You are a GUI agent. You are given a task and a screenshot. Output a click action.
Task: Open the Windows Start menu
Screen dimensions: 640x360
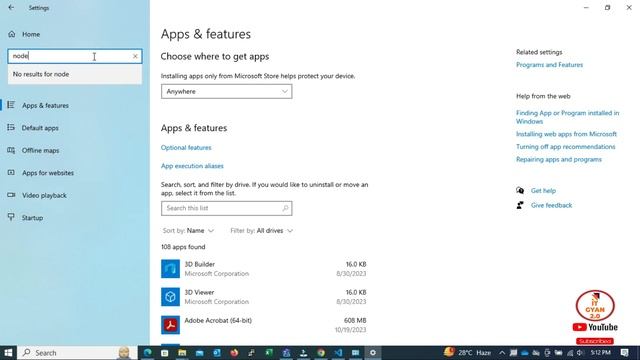8,353
